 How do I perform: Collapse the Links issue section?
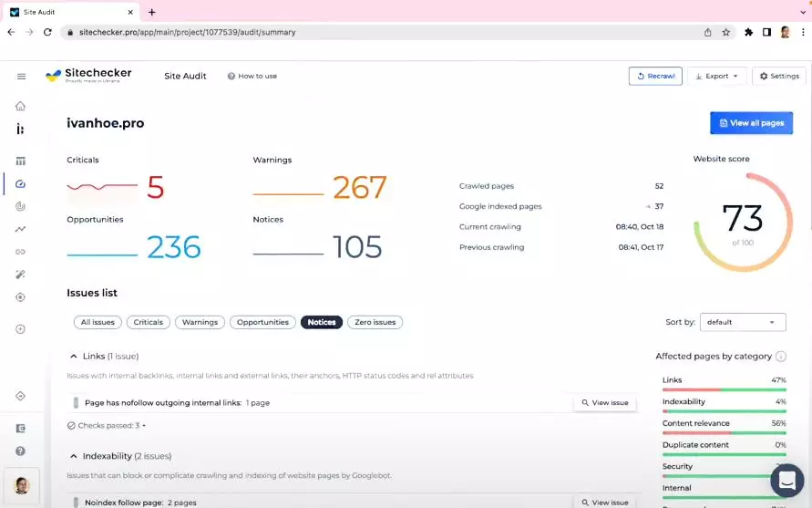click(x=74, y=357)
